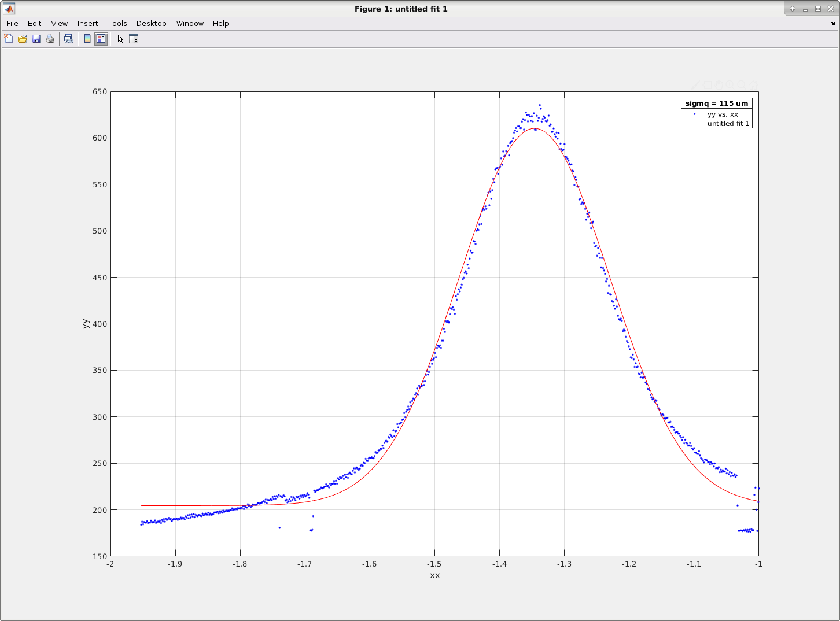840x621 pixels.
Task: Click the 'sigmq = 115 um' legend title
Action: 716,103
